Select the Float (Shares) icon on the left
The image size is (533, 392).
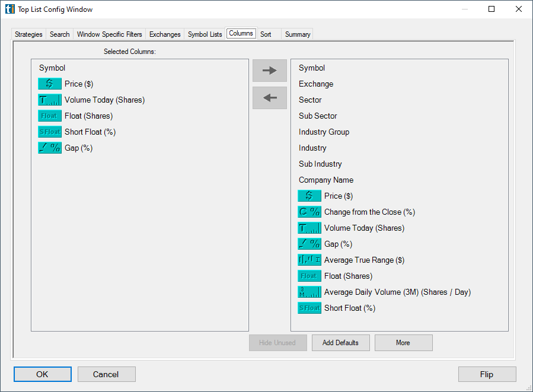click(x=49, y=116)
